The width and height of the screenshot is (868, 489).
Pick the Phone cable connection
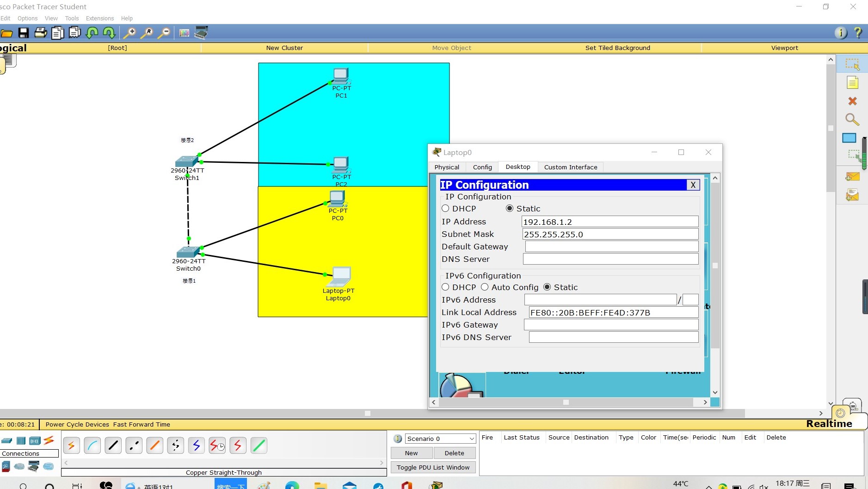point(176,446)
